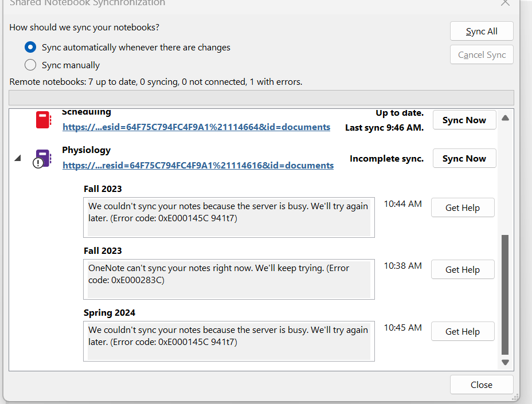Sync Now the Physiology notebook

tap(464, 159)
